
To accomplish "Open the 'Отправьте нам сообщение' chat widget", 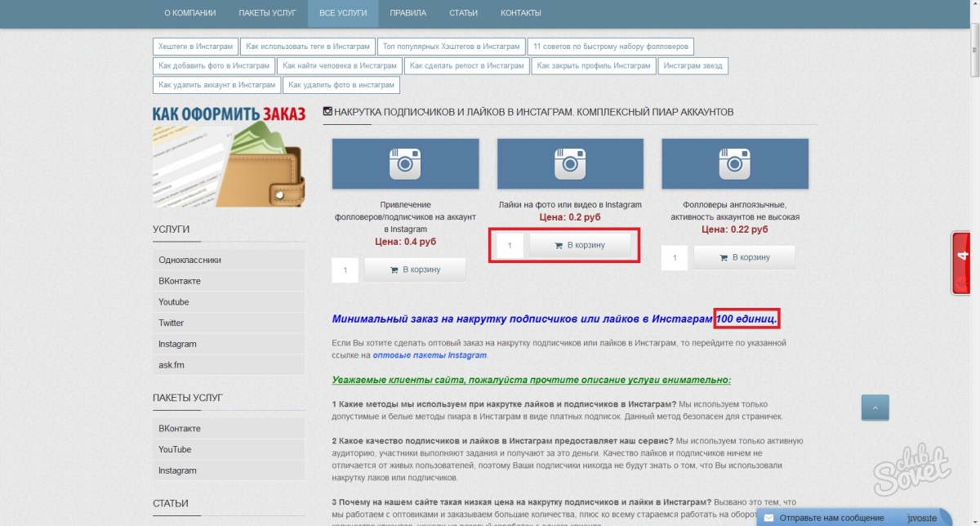I will pyautogui.click(x=853, y=517).
